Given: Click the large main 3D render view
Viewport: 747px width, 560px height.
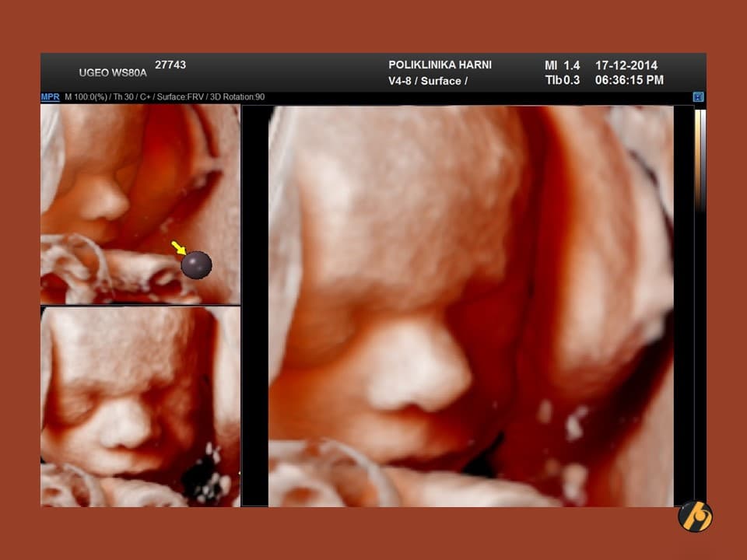Looking at the screenshot, I should [471, 306].
